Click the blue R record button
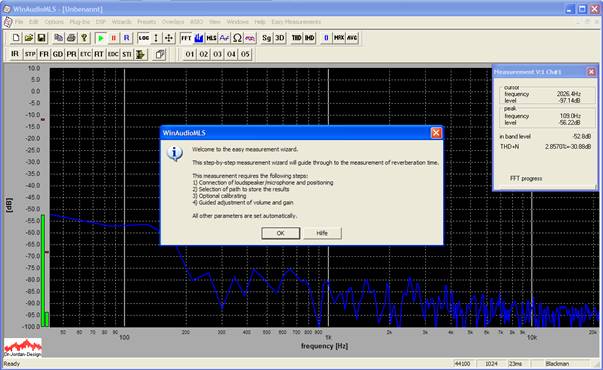Image resolution: width=603 pixels, height=370 pixels. [126, 38]
